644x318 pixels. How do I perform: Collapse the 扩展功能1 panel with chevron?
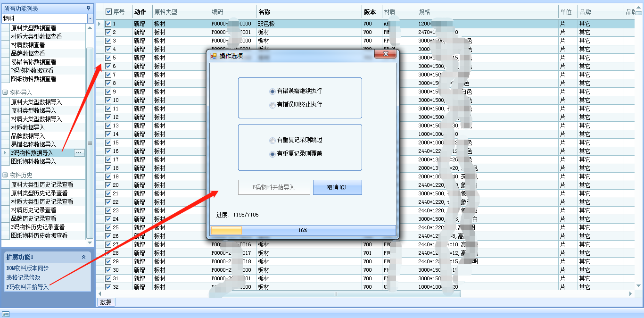pyautogui.click(x=83, y=257)
